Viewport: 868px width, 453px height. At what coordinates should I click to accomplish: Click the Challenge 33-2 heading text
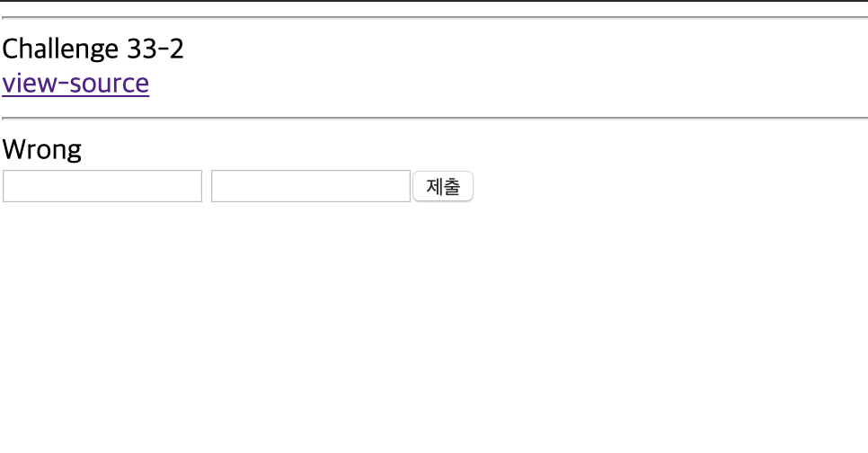tap(93, 49)
